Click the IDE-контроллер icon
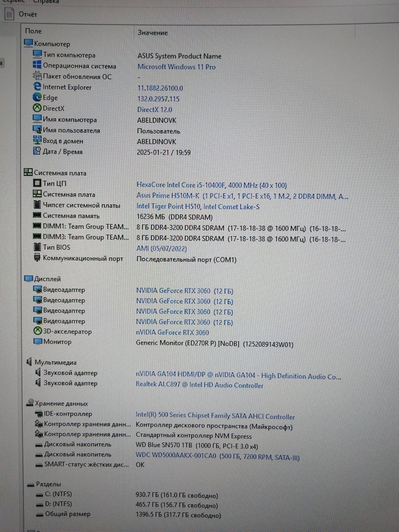The image size is (399, 532). point(39,414)
